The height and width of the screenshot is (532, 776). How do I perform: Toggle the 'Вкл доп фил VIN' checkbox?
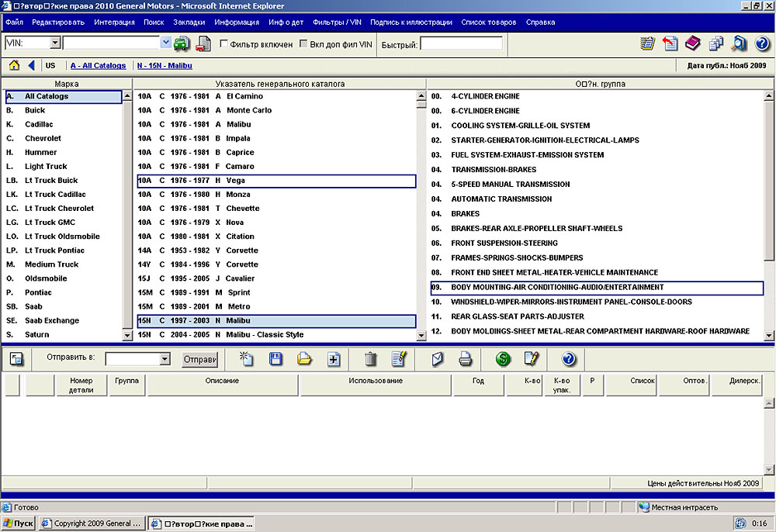(x=303, y=44)
